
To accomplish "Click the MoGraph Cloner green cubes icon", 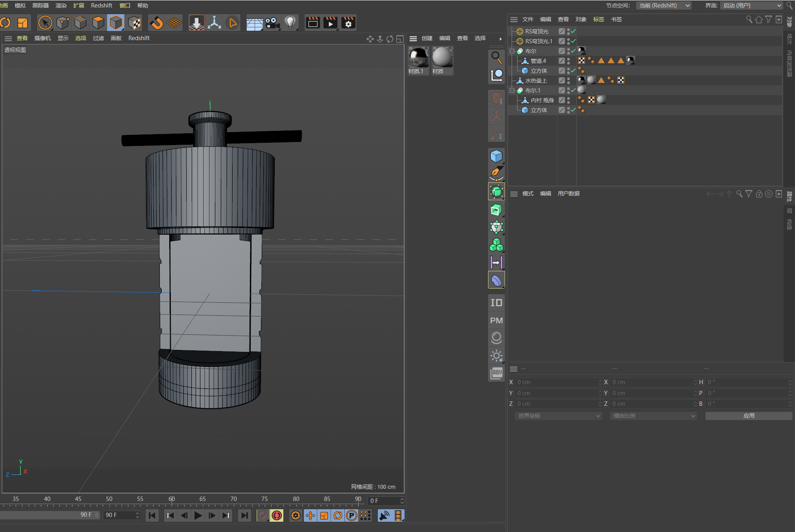I will [x=496, y=245].
